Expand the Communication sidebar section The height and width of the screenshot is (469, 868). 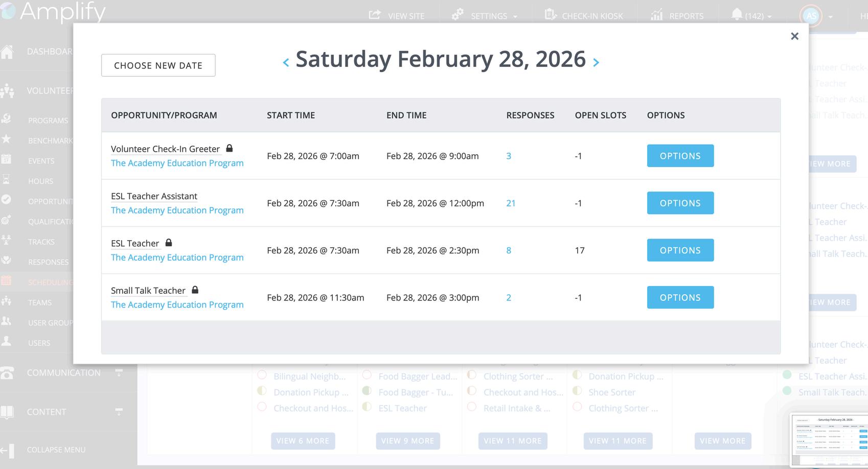(119, 372)
